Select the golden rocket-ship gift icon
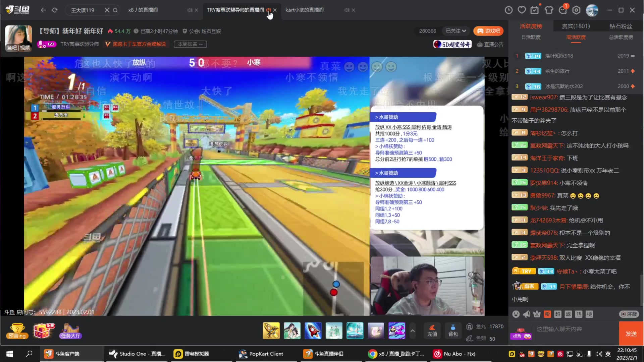The image size is (644, 362). (x=271, y=331)
